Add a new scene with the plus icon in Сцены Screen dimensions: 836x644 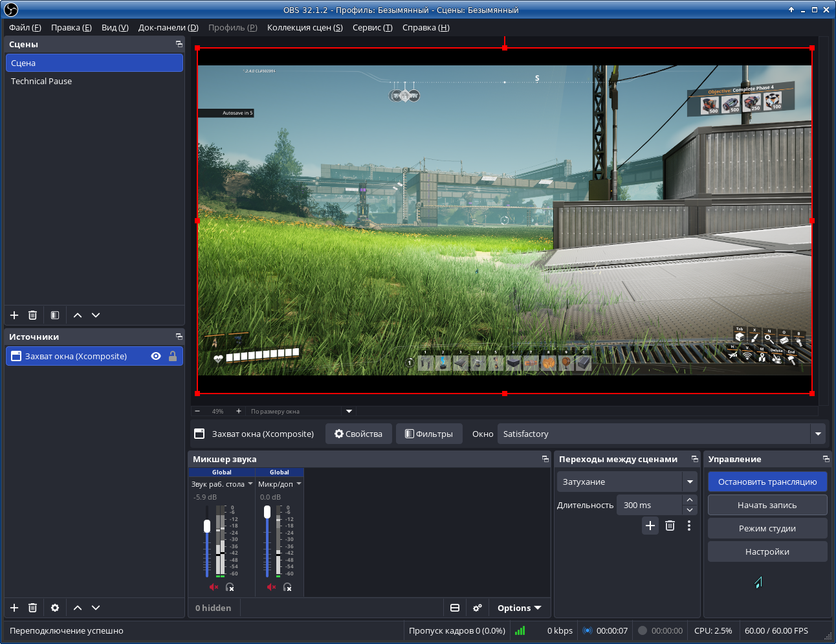click(x=14, y=315)
